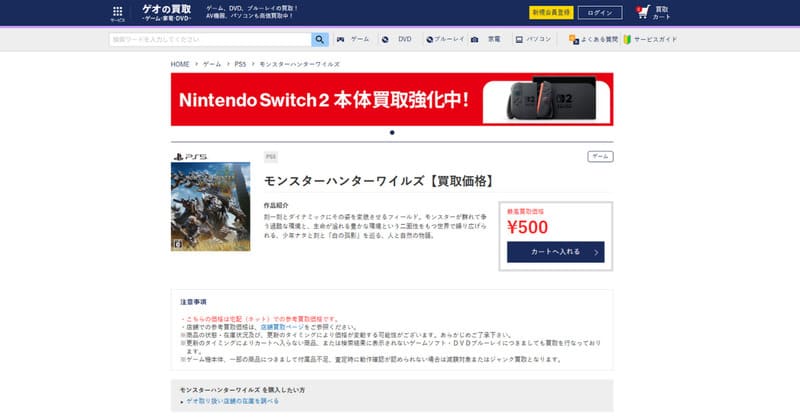Select the 家電 camera icon
This screenshot has width=800, height=420.
474,39
